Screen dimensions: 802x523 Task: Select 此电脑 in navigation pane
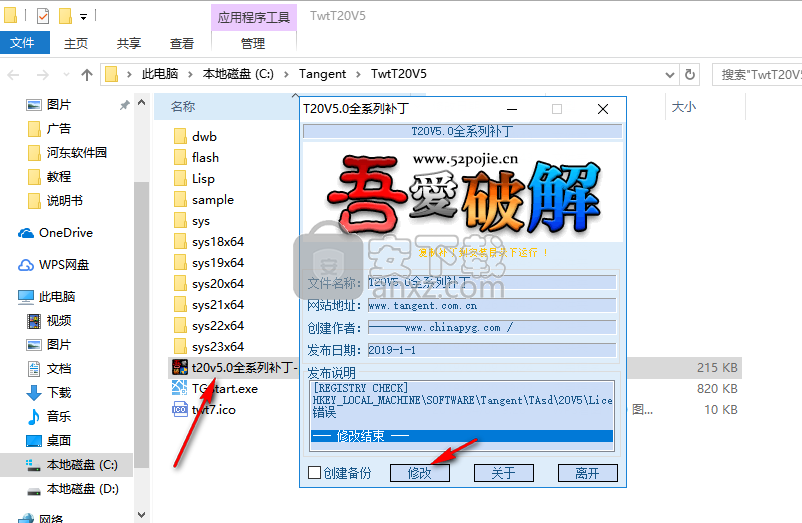[57, 297]
